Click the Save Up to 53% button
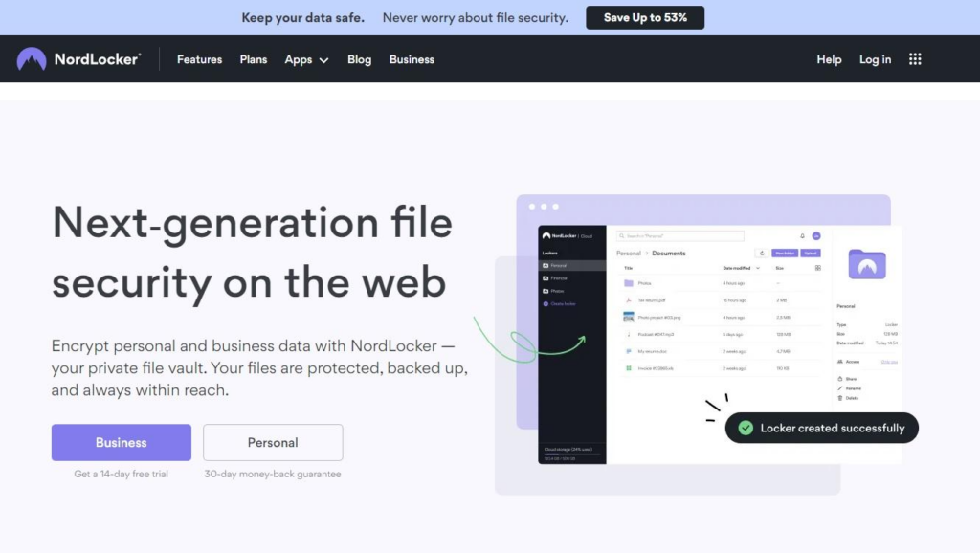The image size is (980, 553). pos(644,17)
